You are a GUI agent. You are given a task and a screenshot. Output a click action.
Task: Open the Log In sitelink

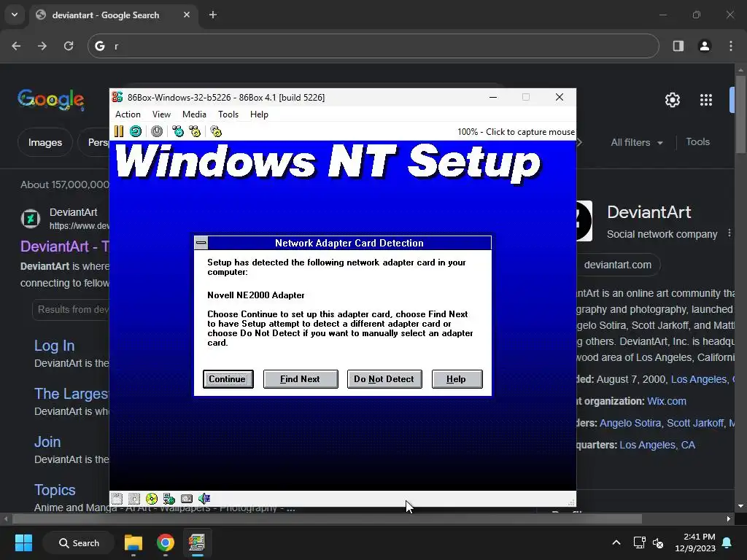(54, 345)
